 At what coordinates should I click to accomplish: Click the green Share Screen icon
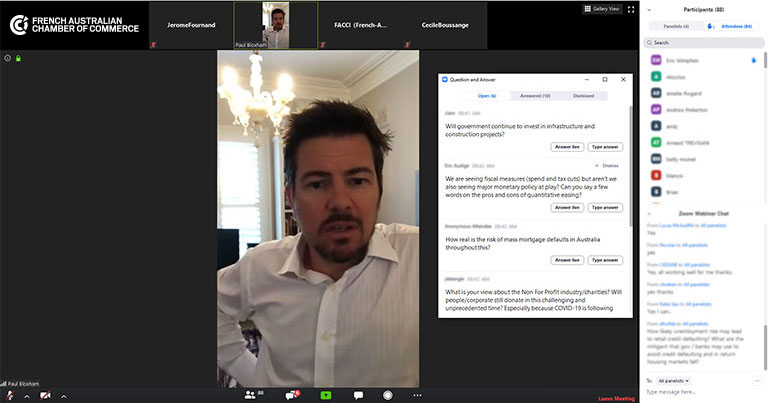[325, 394]
